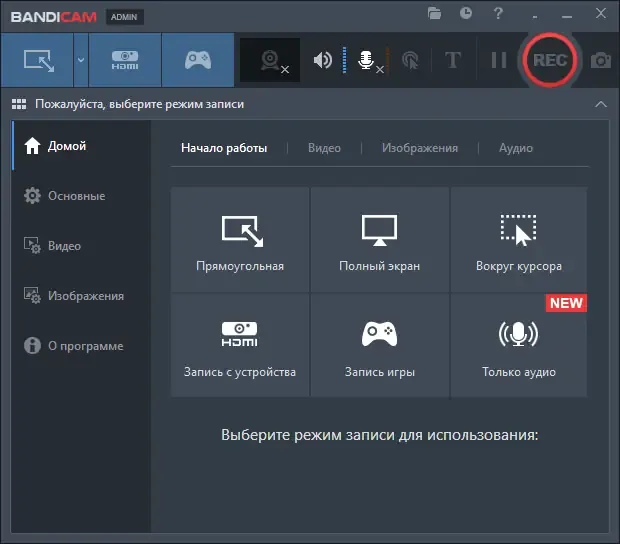The image size is (620, 544).
Task: Click the pause recording button
Action: click(499, 60)
